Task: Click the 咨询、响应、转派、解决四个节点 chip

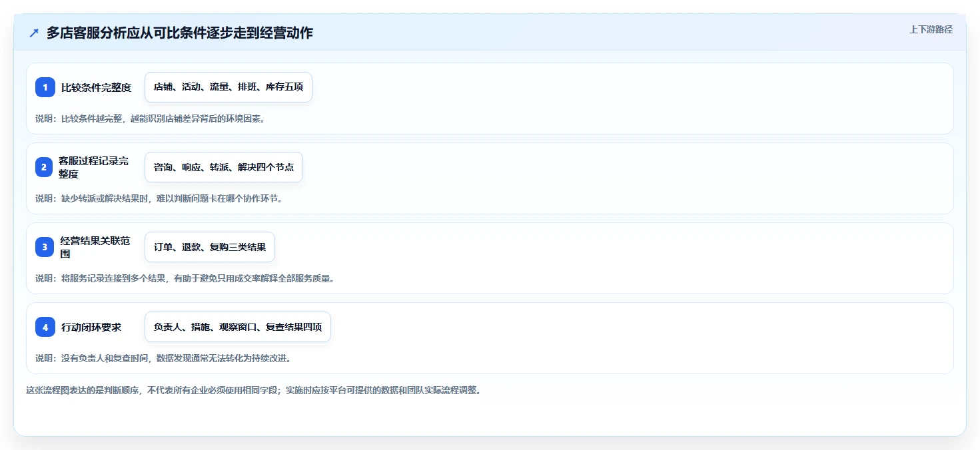Action: [224, 167]
